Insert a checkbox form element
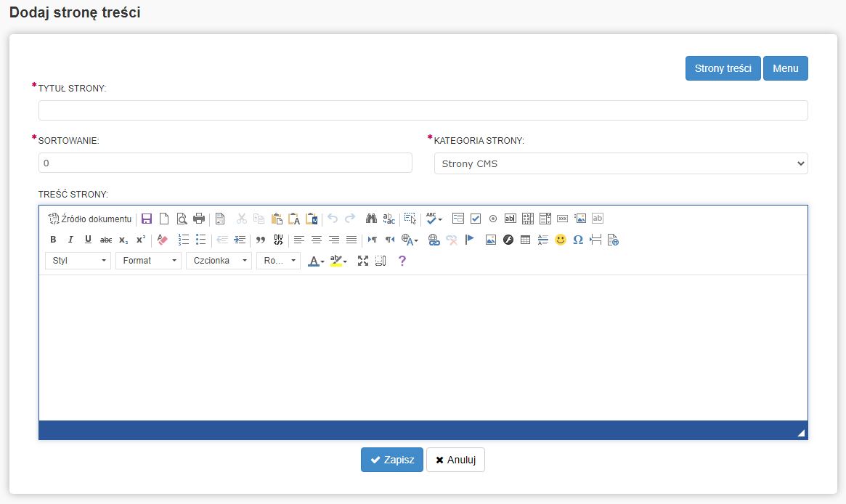Image resolution: width=846 pixels, height=504 pixels. point(476,219)
